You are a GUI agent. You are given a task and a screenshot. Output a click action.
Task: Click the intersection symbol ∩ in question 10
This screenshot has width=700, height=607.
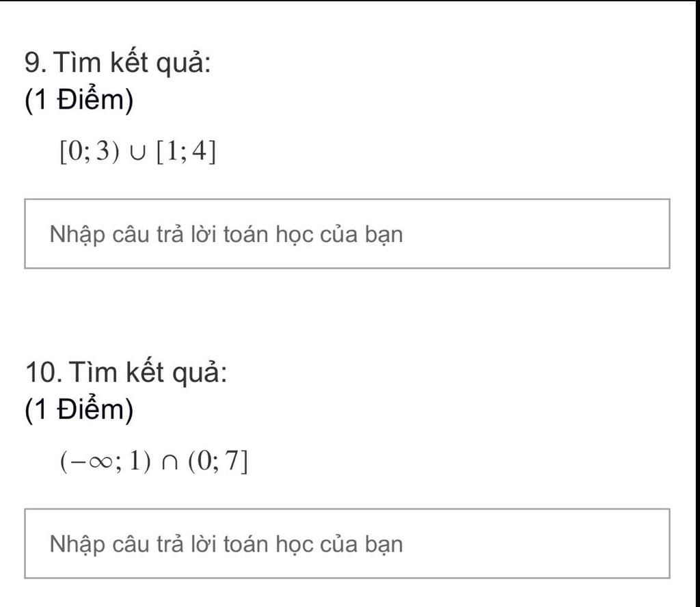(x=170, y=462)
